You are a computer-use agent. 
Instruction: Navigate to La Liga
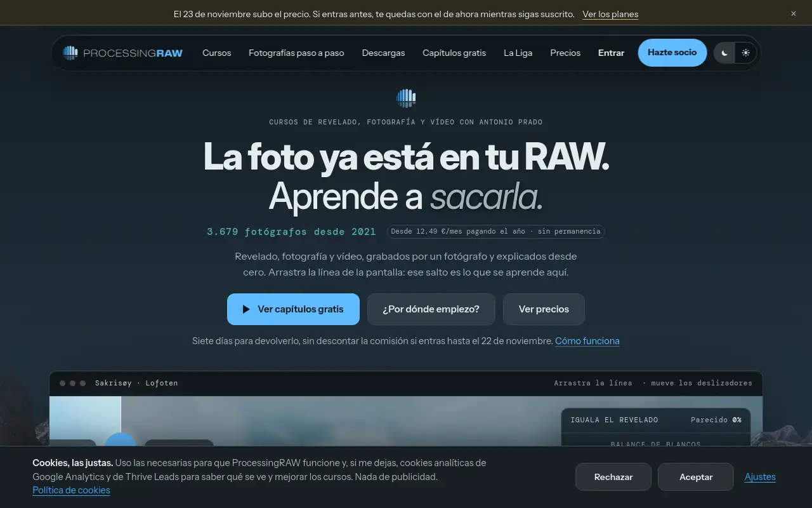tap(518, 53)
